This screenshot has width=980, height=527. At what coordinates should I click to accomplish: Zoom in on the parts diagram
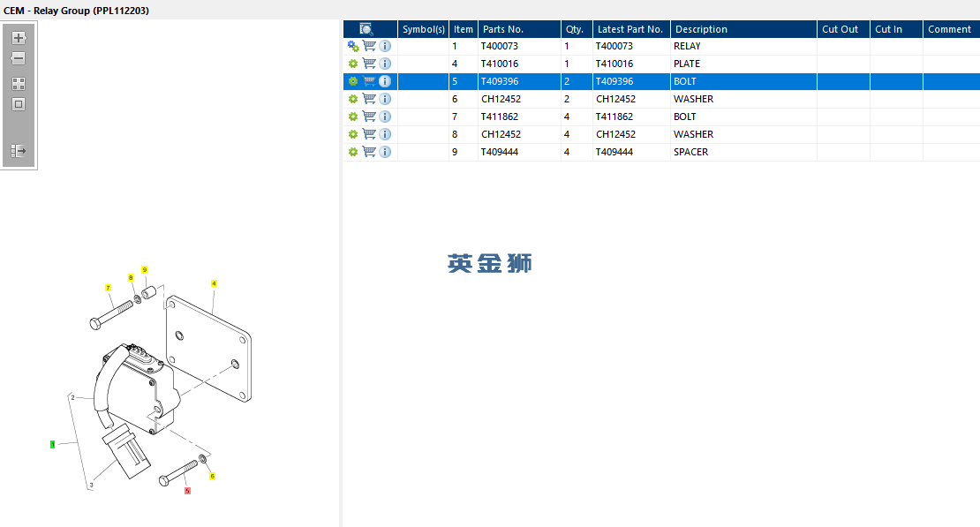(19, 37)
